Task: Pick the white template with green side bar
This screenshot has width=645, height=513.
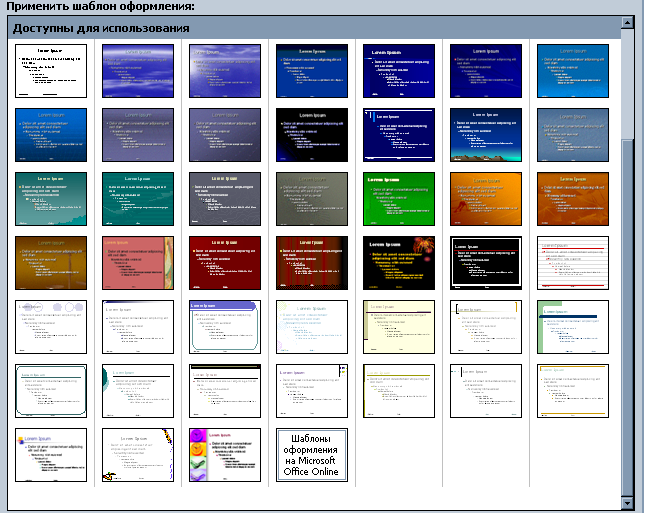Action: tap(573, 327)
